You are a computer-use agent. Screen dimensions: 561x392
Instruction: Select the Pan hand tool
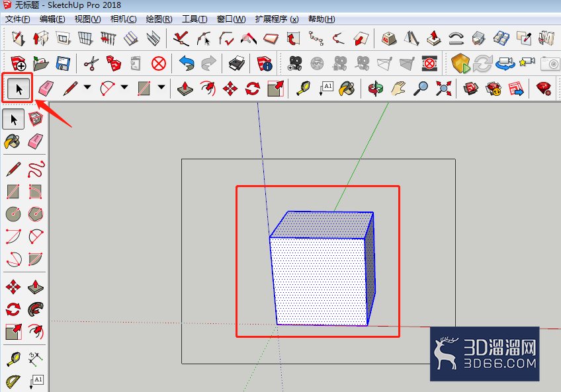pos(398,89)
